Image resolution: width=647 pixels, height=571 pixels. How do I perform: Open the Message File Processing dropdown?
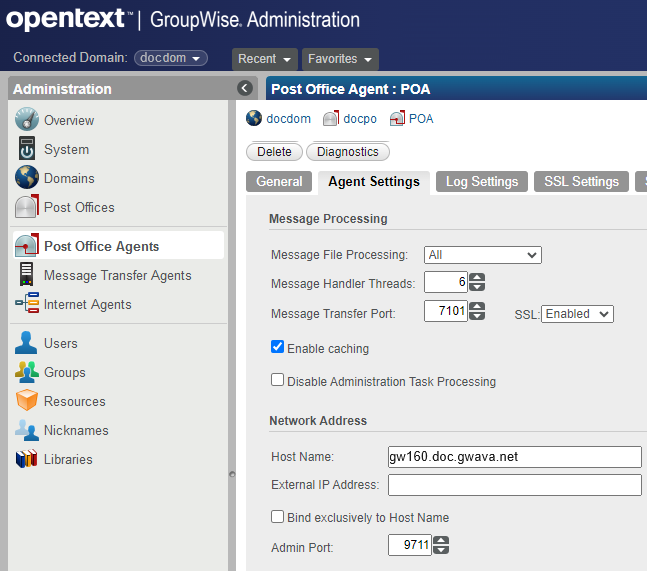[x=482, y=255]
